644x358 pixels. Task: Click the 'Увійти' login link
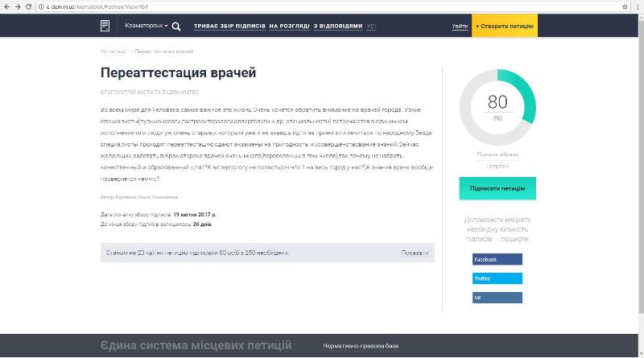tap(460, 27)
